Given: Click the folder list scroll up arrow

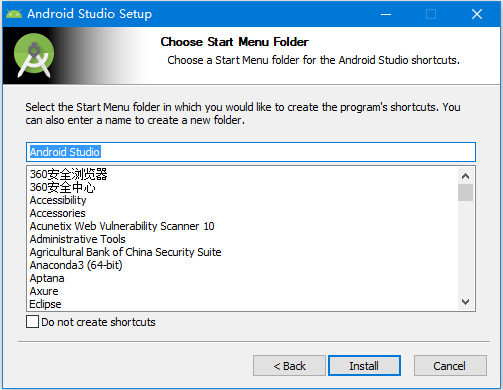Looking at the screenshot, I should click(x=466, y=176).
